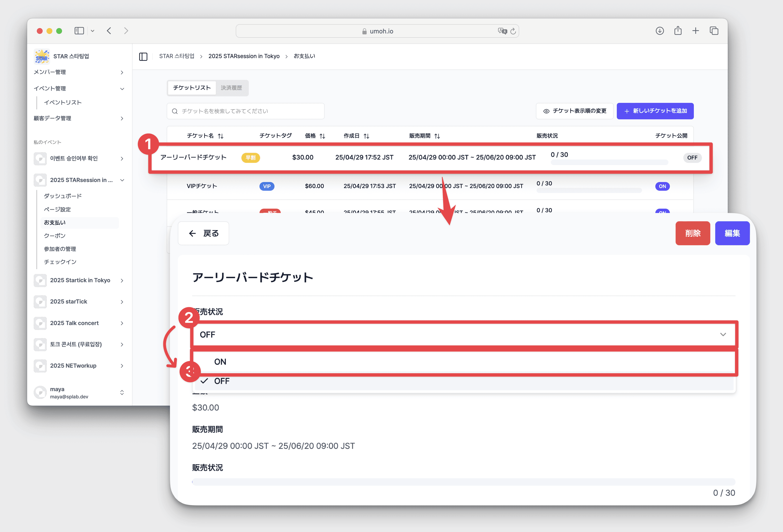Switch to 決済履歴 tab
783x532 pixels.
coord(231,88)
